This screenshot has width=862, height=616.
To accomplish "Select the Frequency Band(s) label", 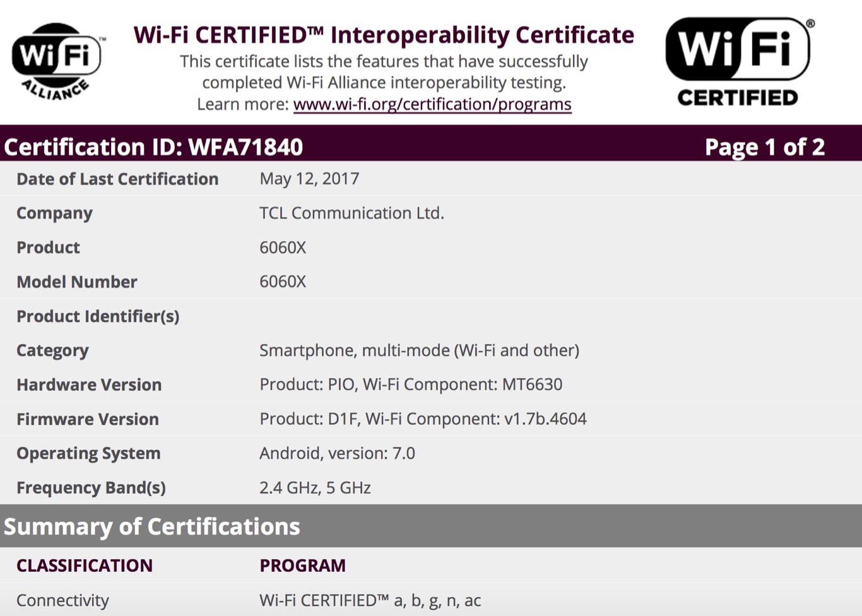I will 91,488.
